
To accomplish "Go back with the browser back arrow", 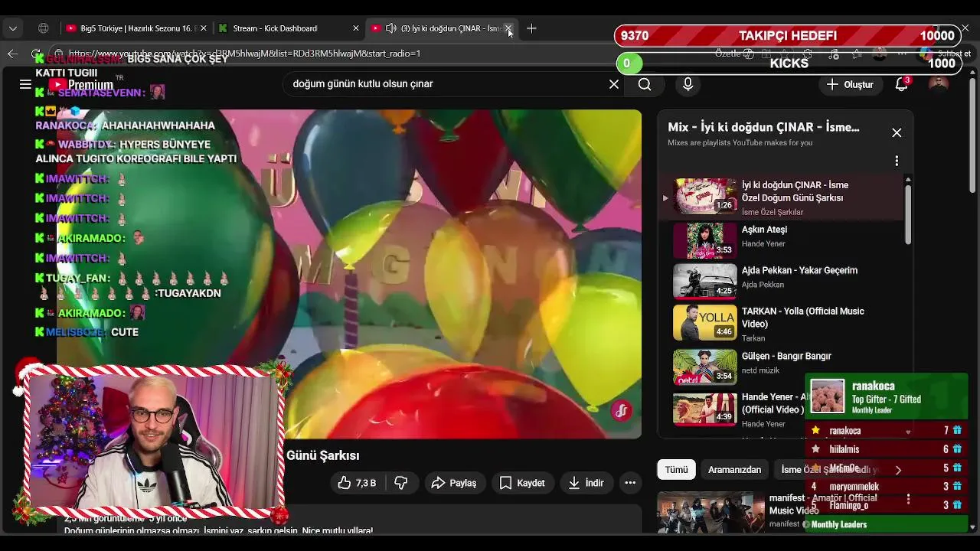I will coord(12,54).
